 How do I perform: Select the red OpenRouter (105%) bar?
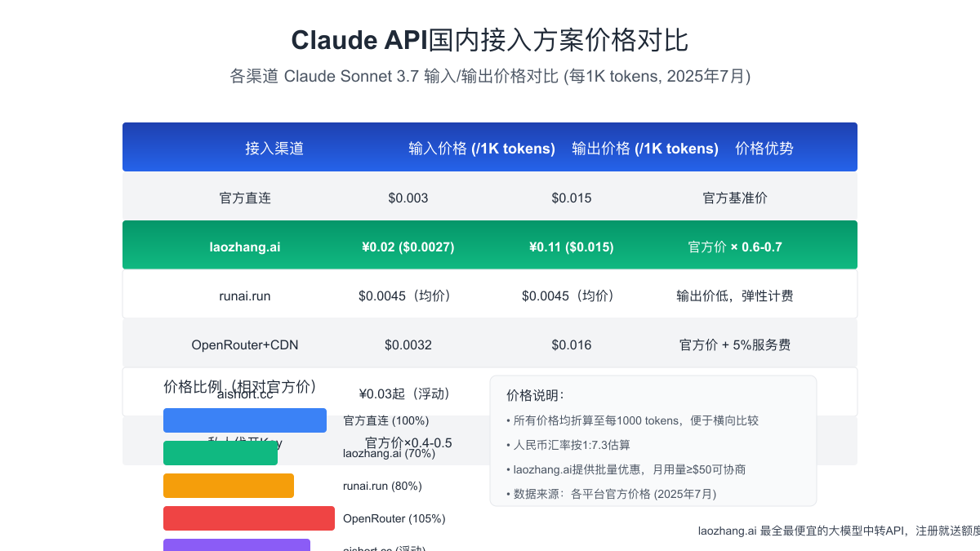click(x=248, y=518)
